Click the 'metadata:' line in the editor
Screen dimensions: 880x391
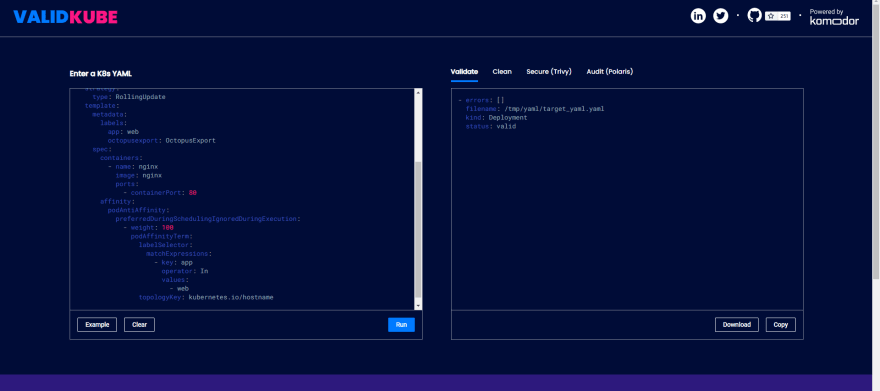(x=109, y=114)
